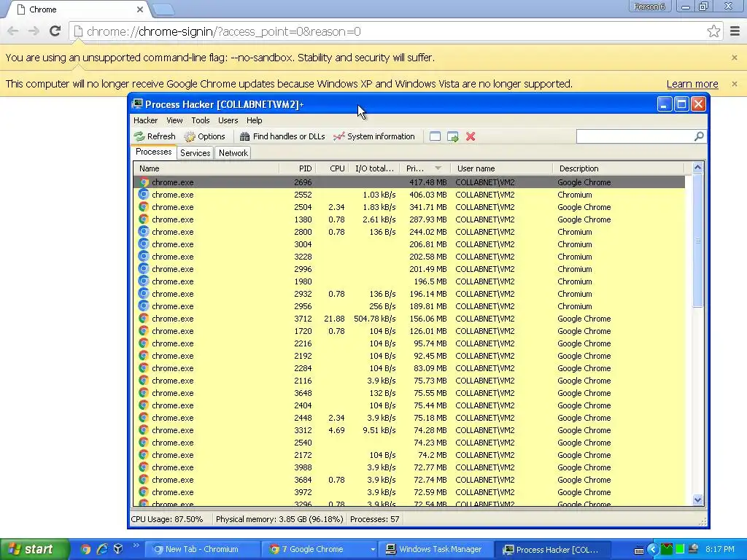
Task: Dismiss the Windows XP unsupported infobar
Action: tap(735, 84)
